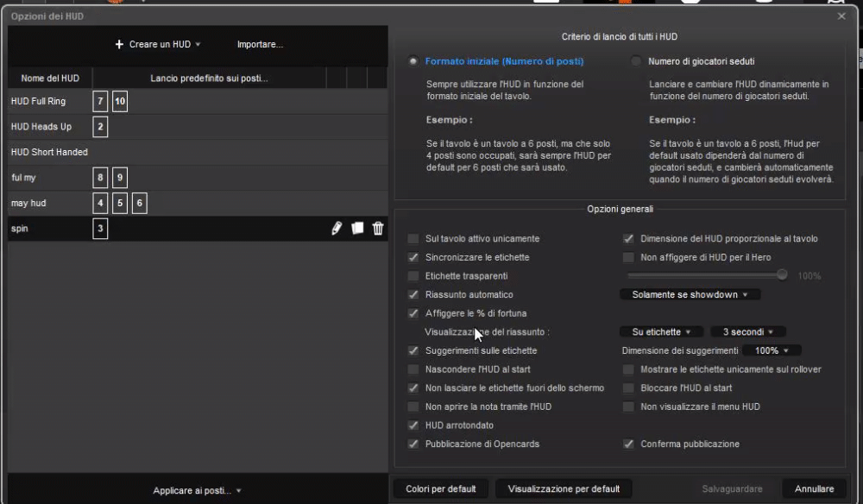Screen dimensions: 863x504
Task: Toggle Non lasciare le etichette fuori dello schermo
Action: click(413, 387)
